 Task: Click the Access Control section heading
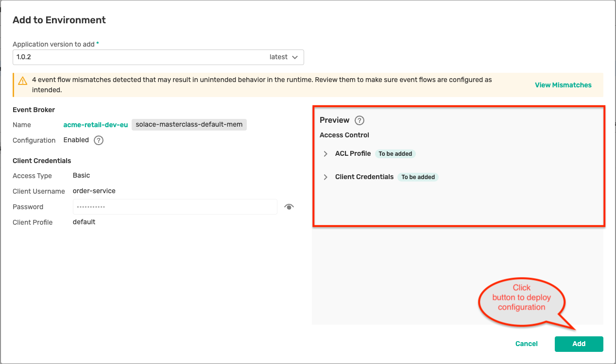coord(344,135)
